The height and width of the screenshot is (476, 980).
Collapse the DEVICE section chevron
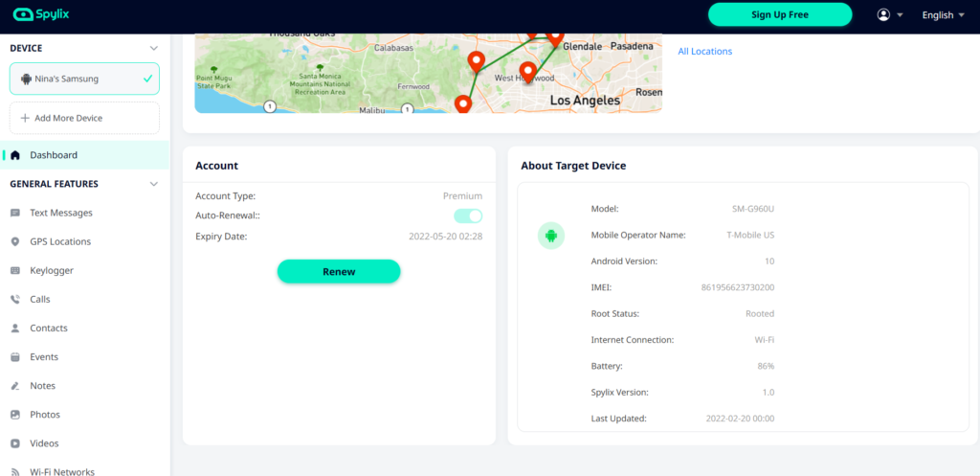(154, 48)
